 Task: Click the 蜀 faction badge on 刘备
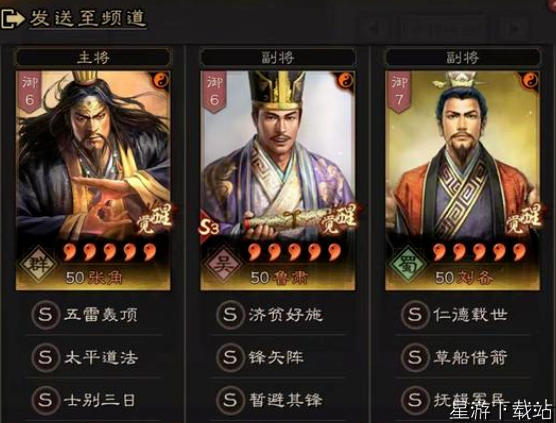tap(408, 264)
